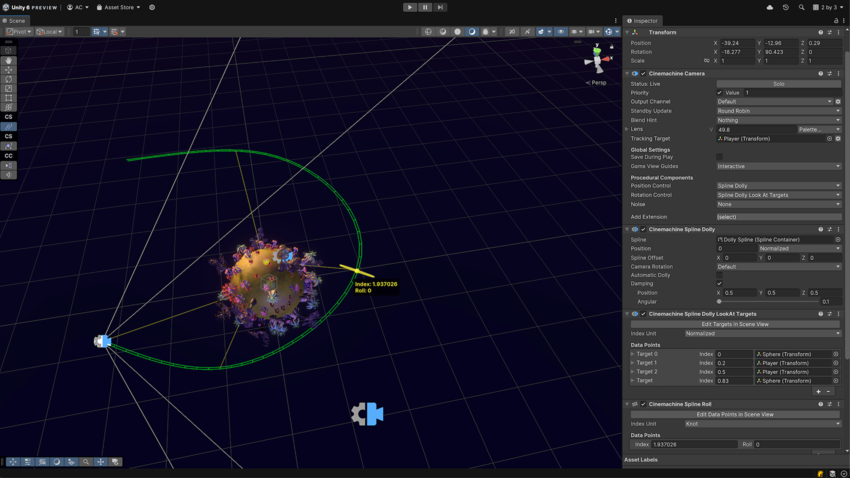Open the undo history icon
850x478 pixels.
pyautogui.click(x=785, y=7)
